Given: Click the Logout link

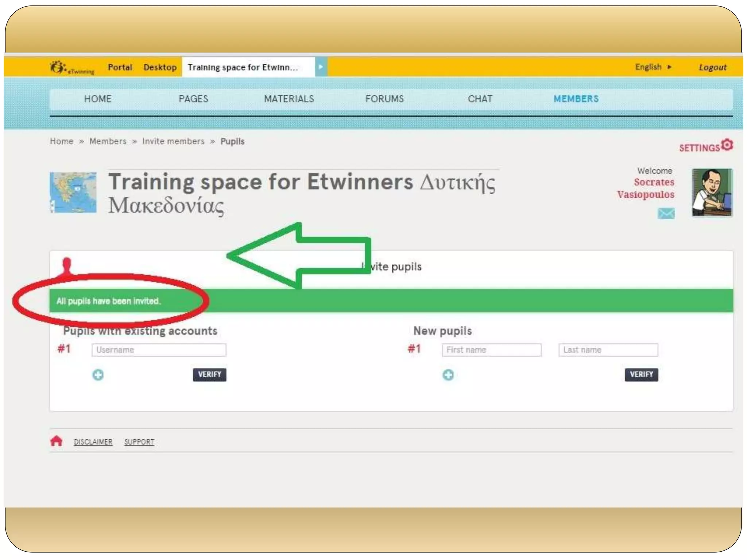Looking at the screenshot, I should coord(712,67).
